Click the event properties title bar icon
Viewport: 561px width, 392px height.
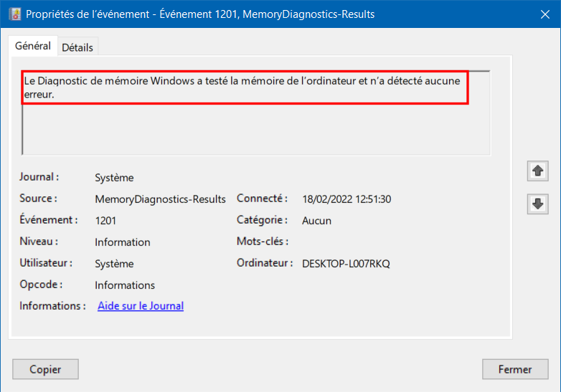point(14,14)
